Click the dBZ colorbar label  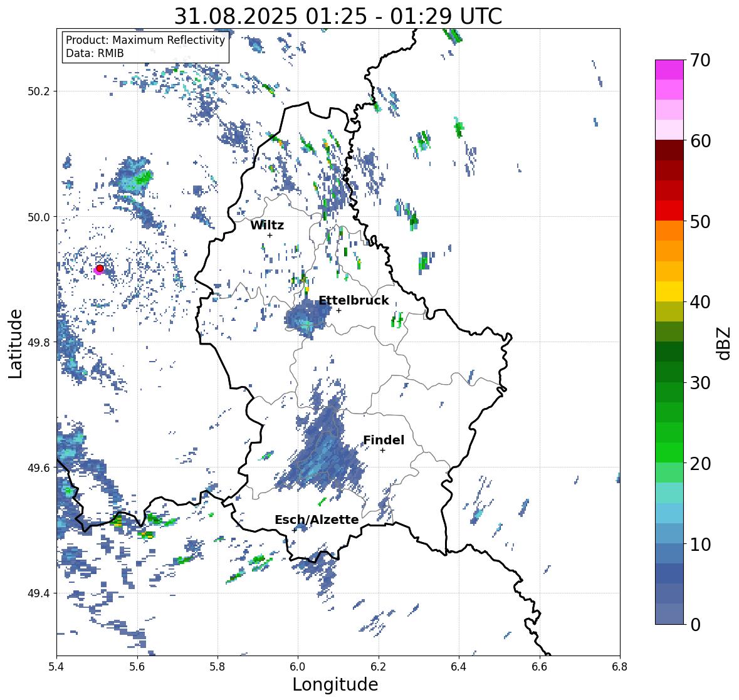pos(725,343)
